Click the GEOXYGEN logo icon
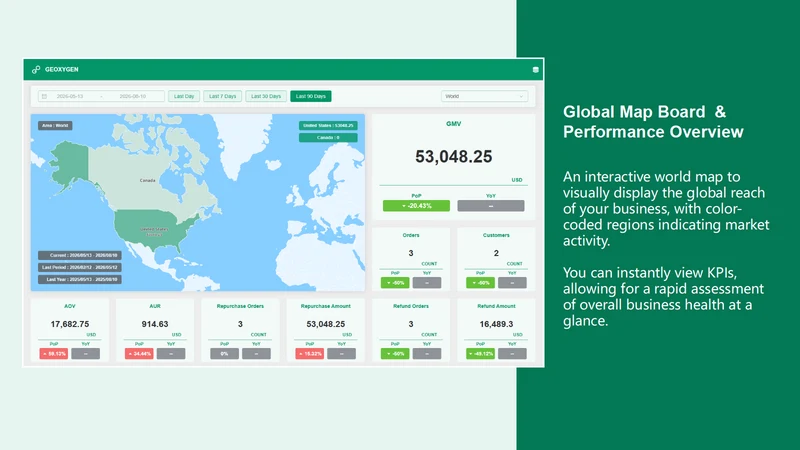 tap(36, 69)
